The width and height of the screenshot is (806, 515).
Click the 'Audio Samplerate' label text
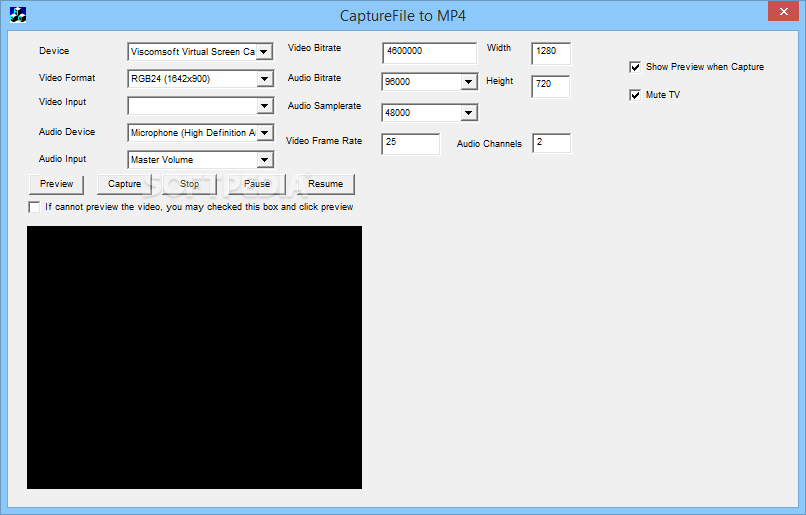point(324,106)
